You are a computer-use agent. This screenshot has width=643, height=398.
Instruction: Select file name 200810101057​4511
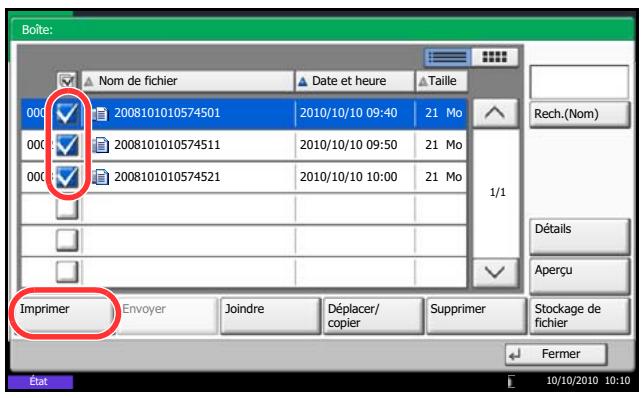pos(167,145)
